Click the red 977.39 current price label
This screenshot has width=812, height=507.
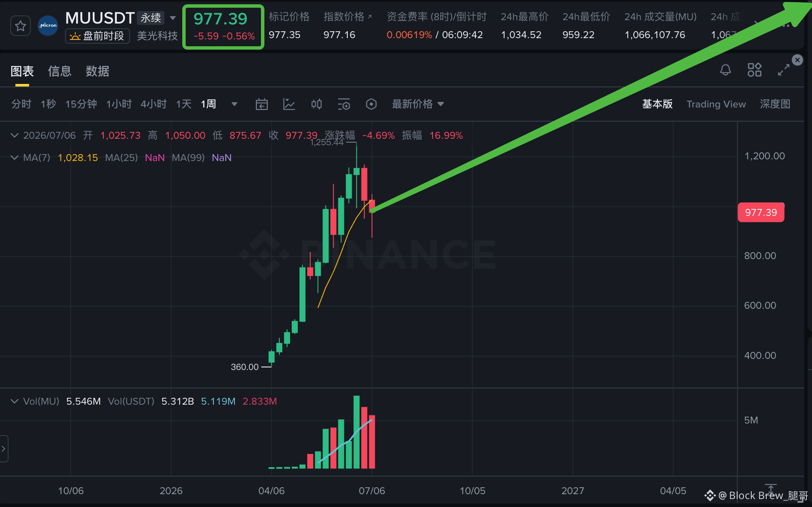[761, 212]
